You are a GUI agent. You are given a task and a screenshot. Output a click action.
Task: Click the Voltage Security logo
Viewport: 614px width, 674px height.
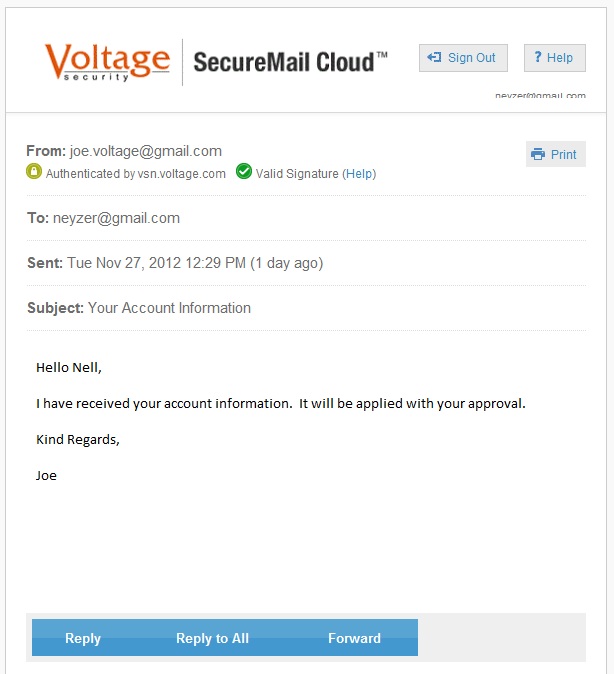[107, 62]
